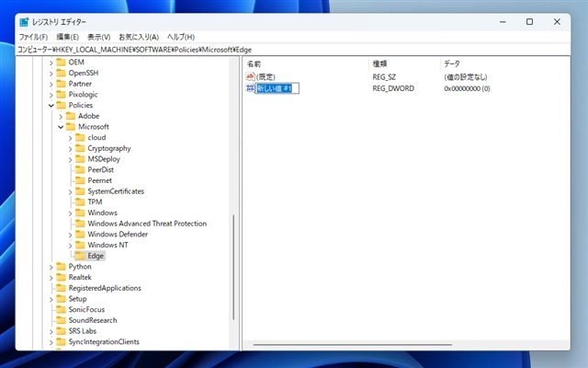Click the TPM folder icon
588x368 pixels.
pyautogui.click(x=80, y=201)
